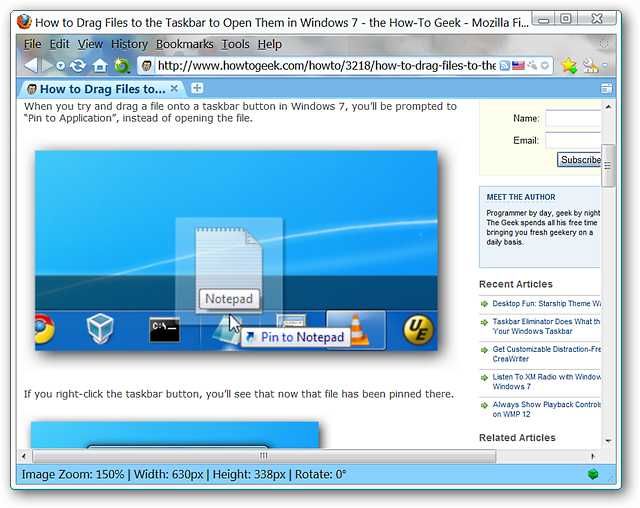Image resolution: width=640 pixels, height=508 pixels.
Task: Click the 'Image Zoom: 150%' status text
Action: click(x=73, y=474)
